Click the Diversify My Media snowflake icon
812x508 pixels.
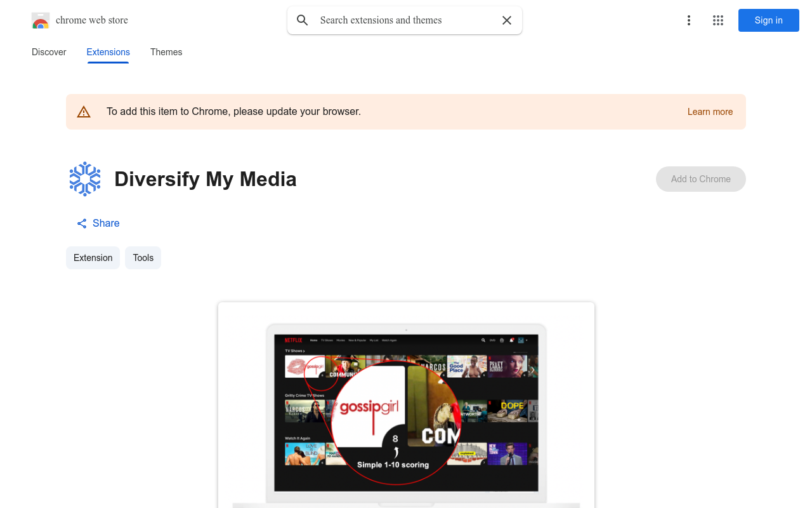(x=85, y=179)
